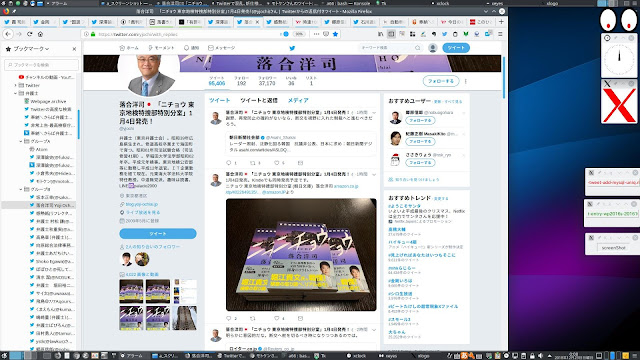Open the ハイキュー4期 trend
Screen dimensions: 640x360
click(x=402, y=242)
